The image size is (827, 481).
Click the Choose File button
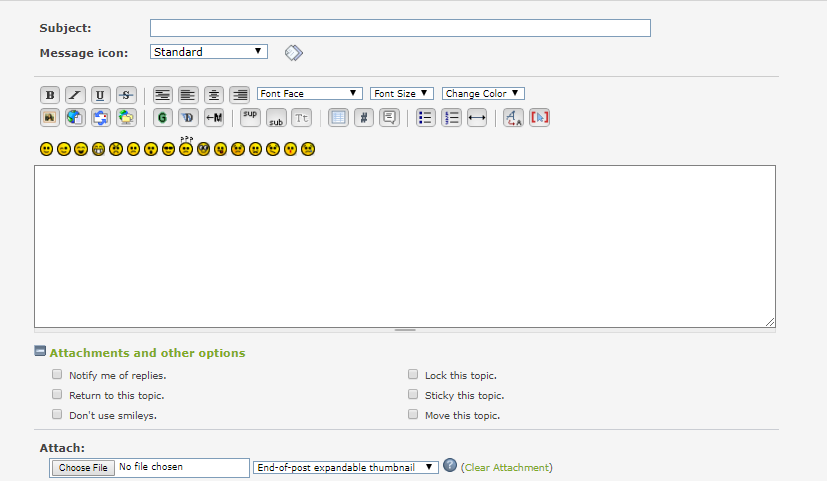point(83,468)
